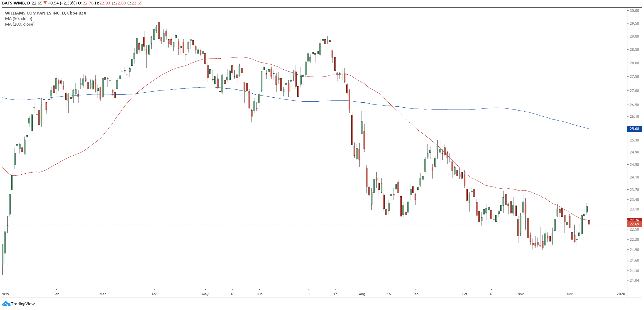Click the blue 25.68 MA price tag
The height and width of the screenshot is (310, 644).
[634, 129]
